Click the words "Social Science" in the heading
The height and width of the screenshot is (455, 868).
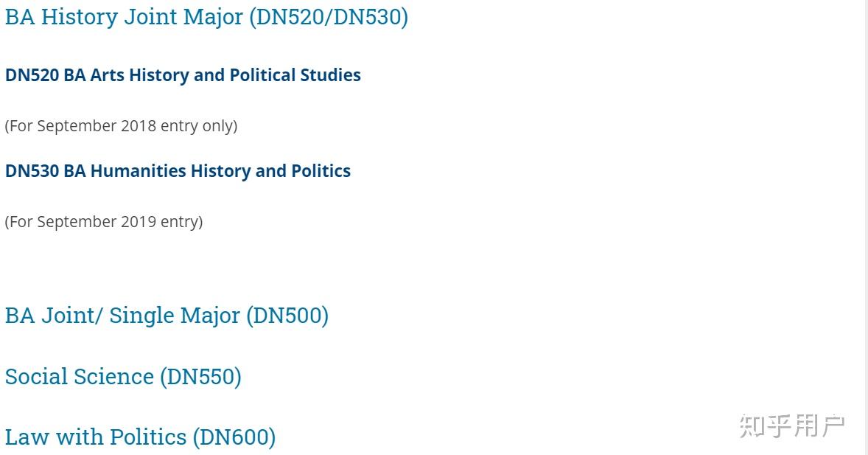click(x=79, y=376)
